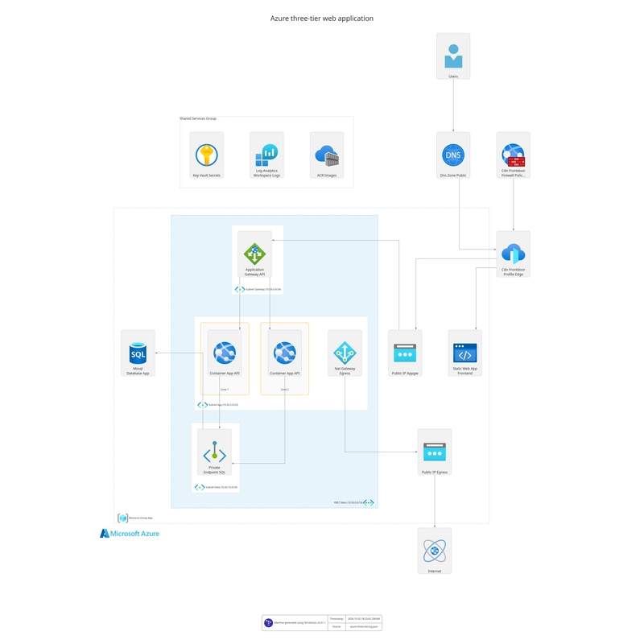Select the Nat Gateway Egress icon
The height and width of the screenshot is (644, 644).
345,353
